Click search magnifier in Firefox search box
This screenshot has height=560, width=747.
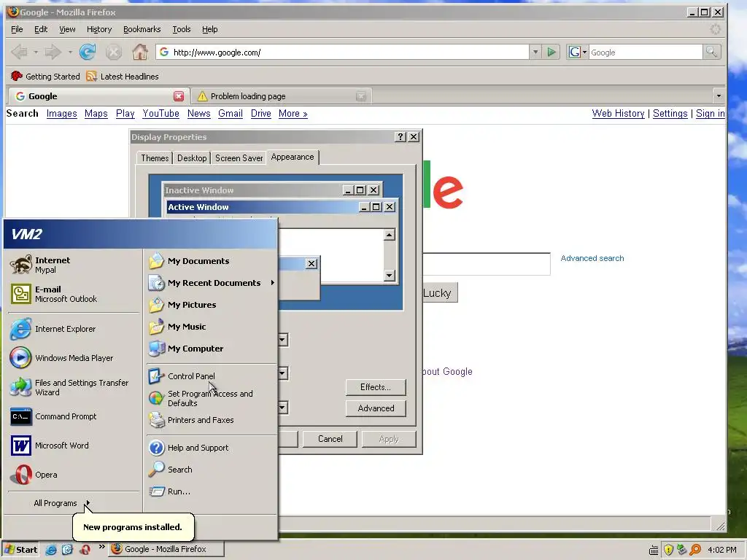click(x=711, y=52)
